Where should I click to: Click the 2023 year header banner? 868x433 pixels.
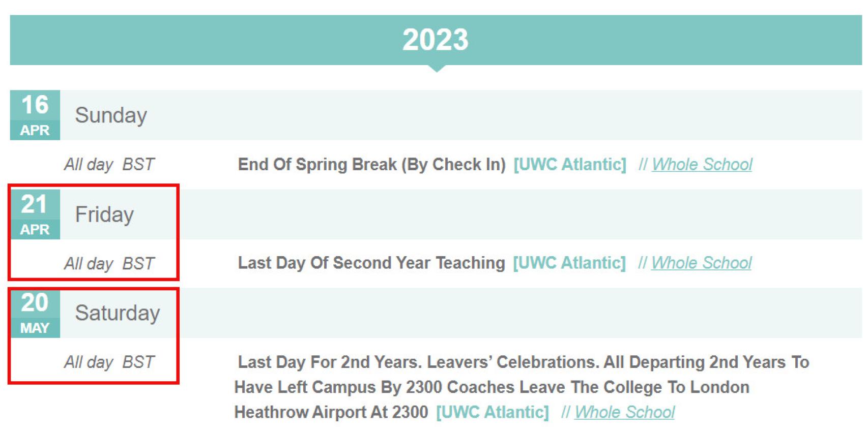tap(436, 40)
